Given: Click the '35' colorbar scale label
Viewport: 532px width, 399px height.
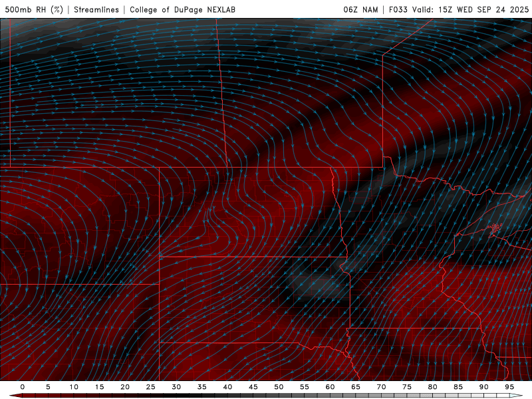Looking at the screenshot, I should coord(202,387).
